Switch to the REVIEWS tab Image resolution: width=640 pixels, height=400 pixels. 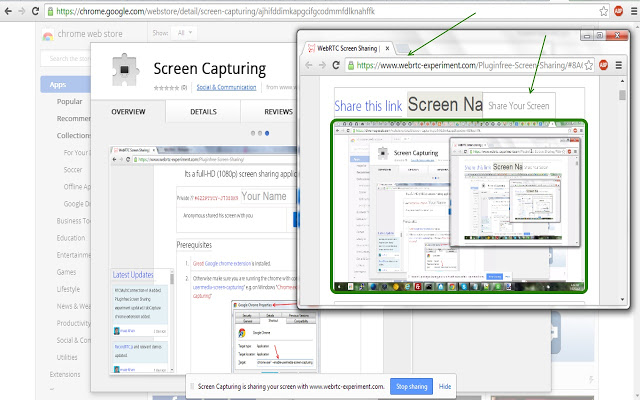(278, 112)
